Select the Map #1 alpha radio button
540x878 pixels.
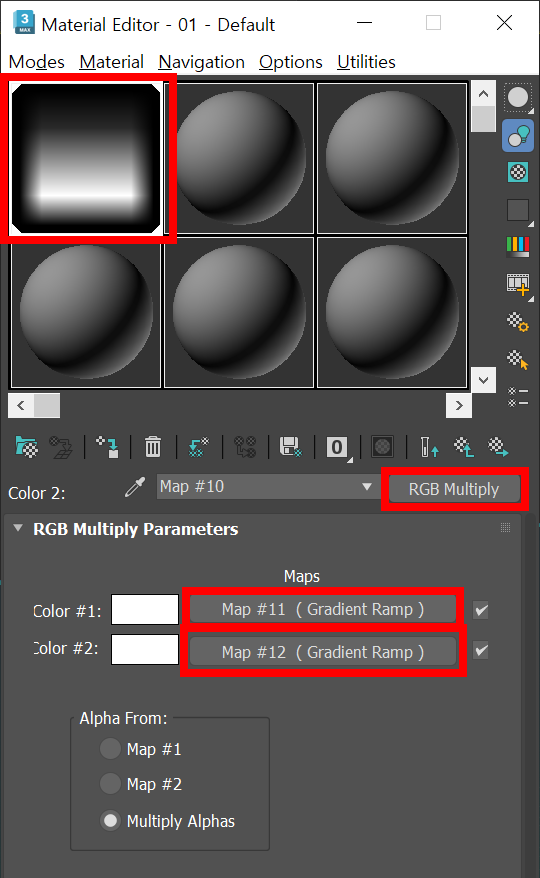click(x=110, y=749)
